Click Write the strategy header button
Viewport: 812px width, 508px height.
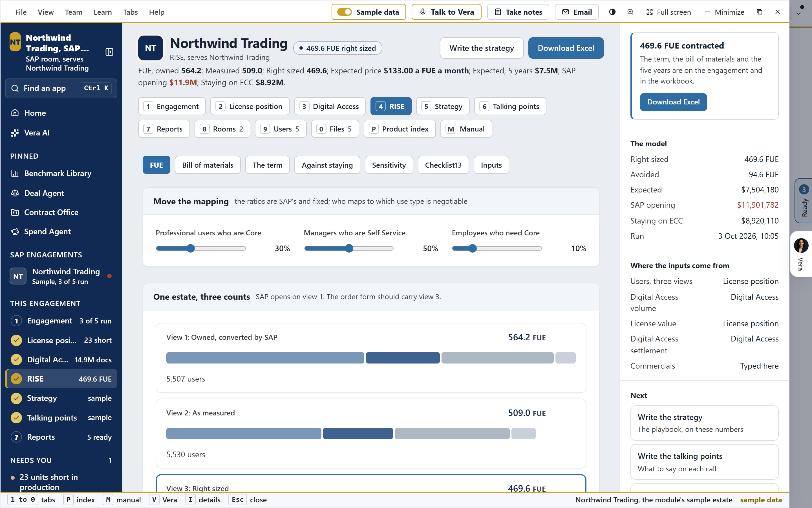pyautogui.click(x=482, y=48)
